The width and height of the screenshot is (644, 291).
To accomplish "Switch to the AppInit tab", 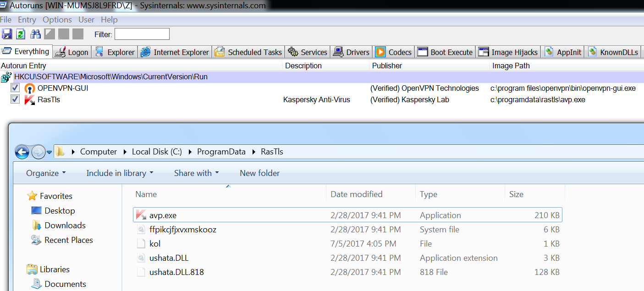I will tap(563, 52).
